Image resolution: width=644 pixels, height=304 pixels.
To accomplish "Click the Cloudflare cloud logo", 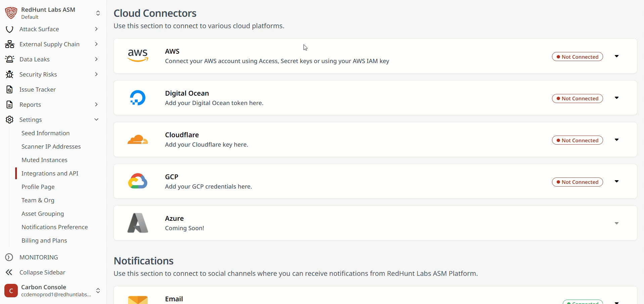I will coord(138,140).
